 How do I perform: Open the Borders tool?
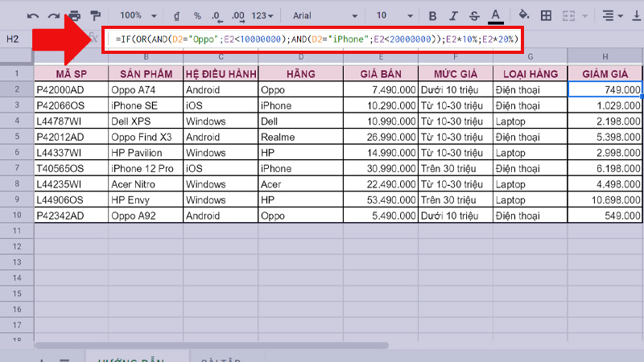pos(546,15)
